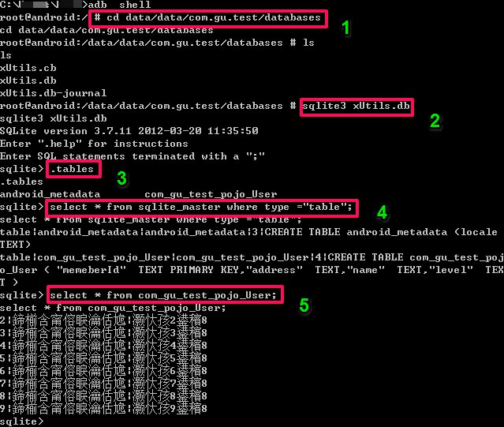Image resolution: width=504 pixels, height=427 pixels.
Task: Click the highlighted select from com_gu_test_pojo_User query
Action: [165, 294]
